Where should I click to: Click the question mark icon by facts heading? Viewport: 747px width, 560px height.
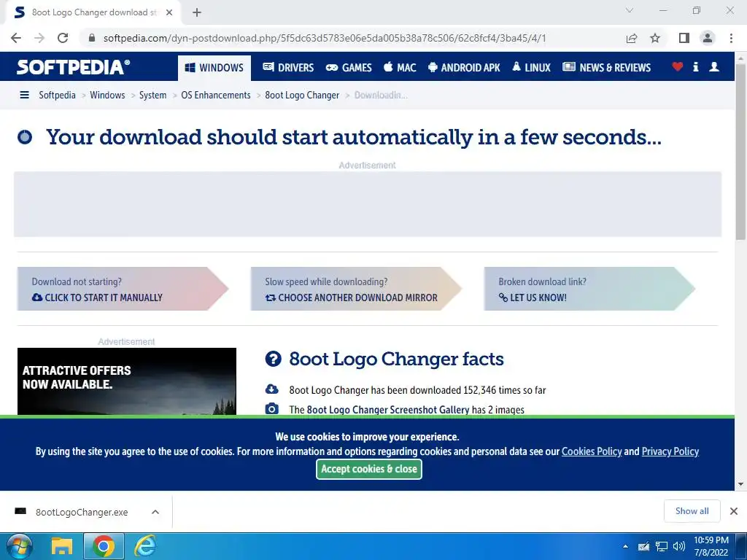pyautogui.click(x=273, y=359)
